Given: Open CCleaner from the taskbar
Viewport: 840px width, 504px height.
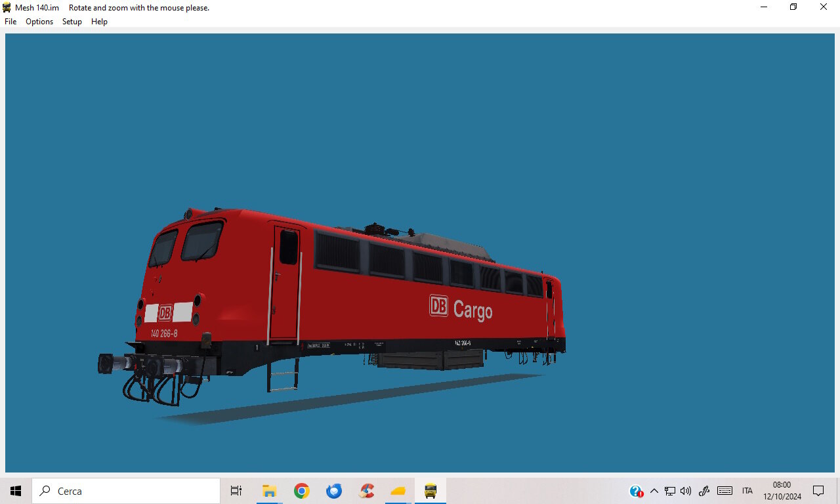Looking at the screenshot, I should (366, 491).
